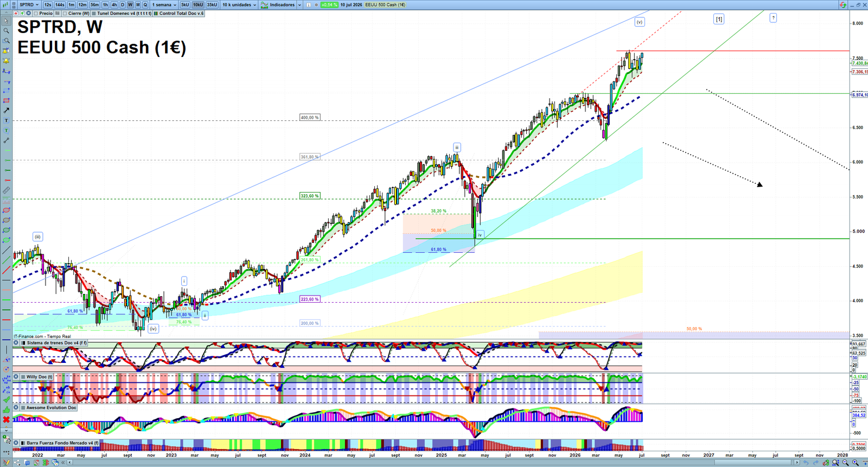This screenshot has height=467, width=868.
Task: Switch to the 1h timeframe
Action: [105, 5]
